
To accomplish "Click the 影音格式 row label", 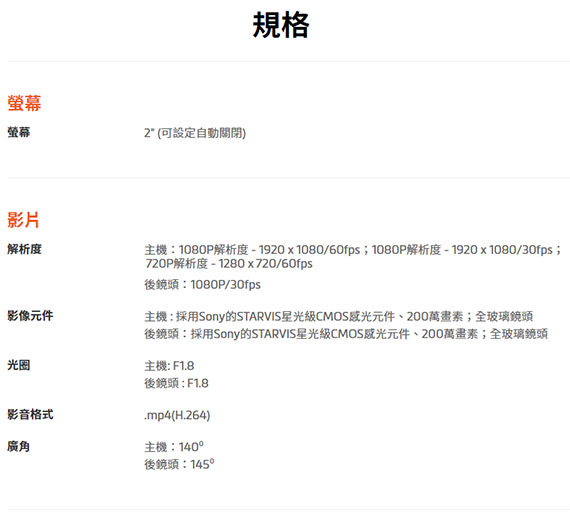I will [x=30, y=415].
